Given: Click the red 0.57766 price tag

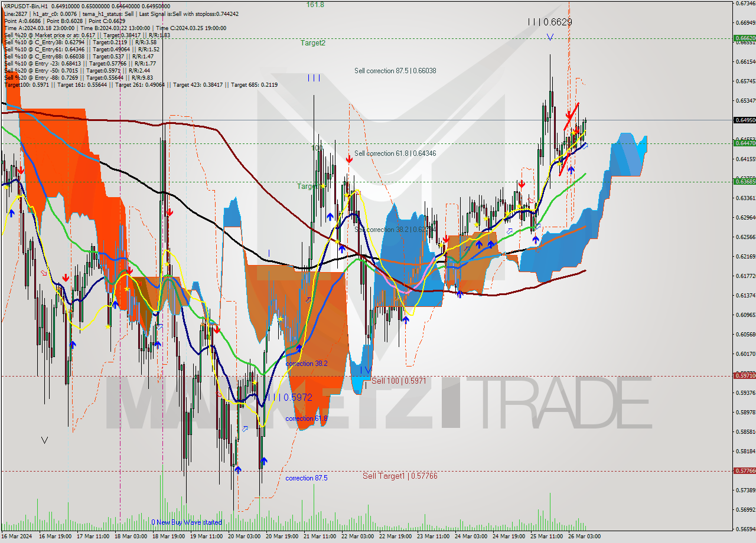Looking at the screenshot, I should (x=744, y=470).
